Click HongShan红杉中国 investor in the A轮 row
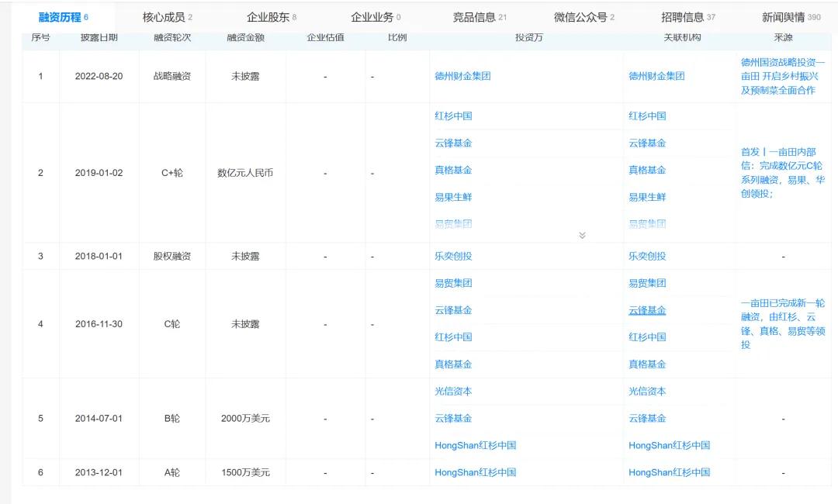 [475, 472]
